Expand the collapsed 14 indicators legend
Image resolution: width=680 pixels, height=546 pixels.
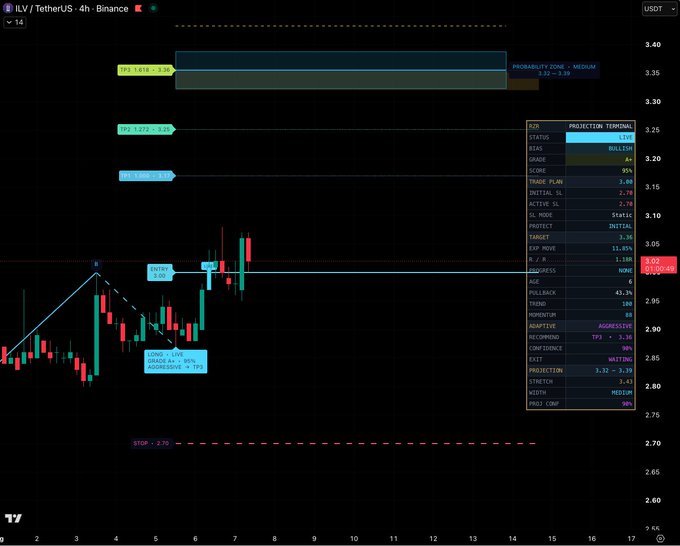(x=15, y=22)
